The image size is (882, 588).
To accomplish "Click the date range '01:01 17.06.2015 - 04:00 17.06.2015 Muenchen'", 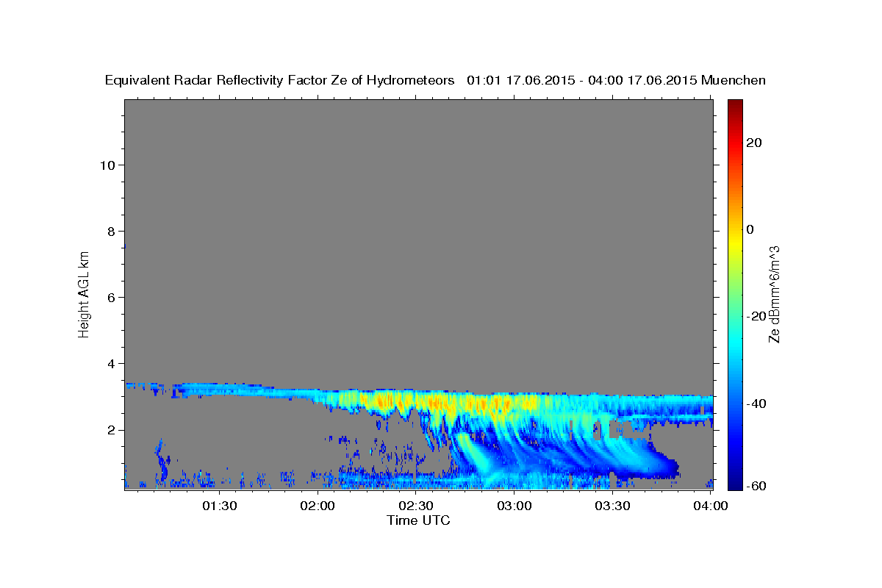I will (x=617, y=81).
